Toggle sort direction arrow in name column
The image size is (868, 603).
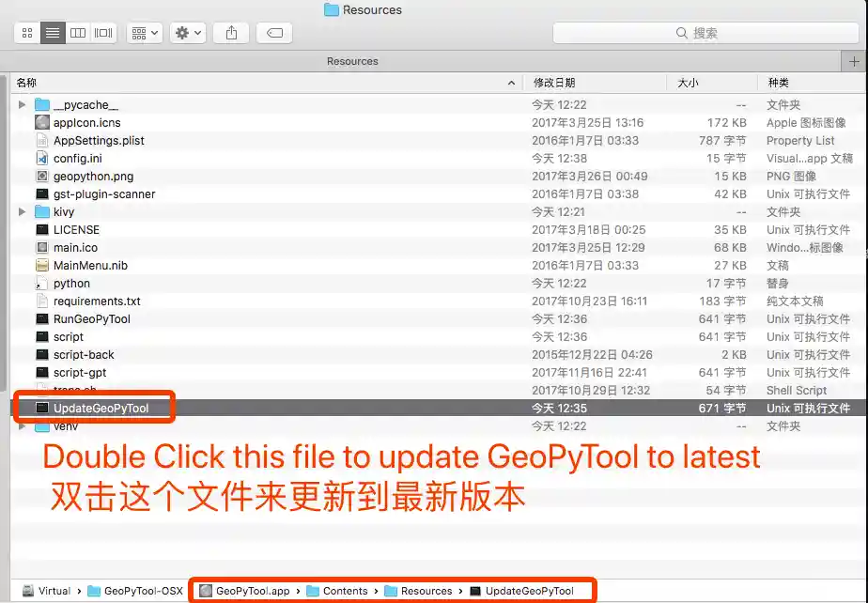point(511,83)
